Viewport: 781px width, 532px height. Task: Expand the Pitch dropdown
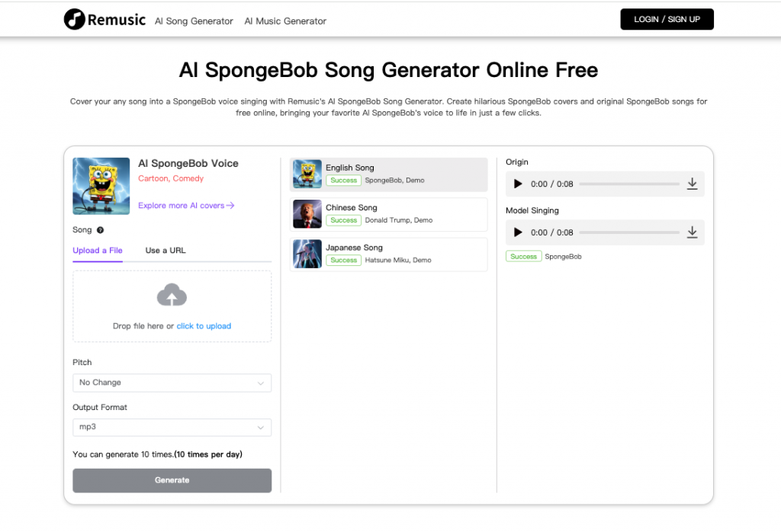point(172,383)
